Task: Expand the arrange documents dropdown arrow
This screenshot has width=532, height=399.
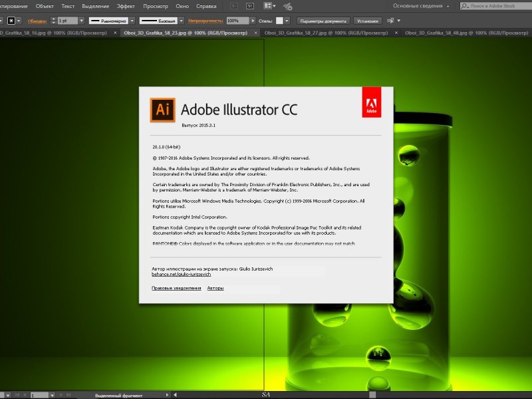Action: (274, 6)
